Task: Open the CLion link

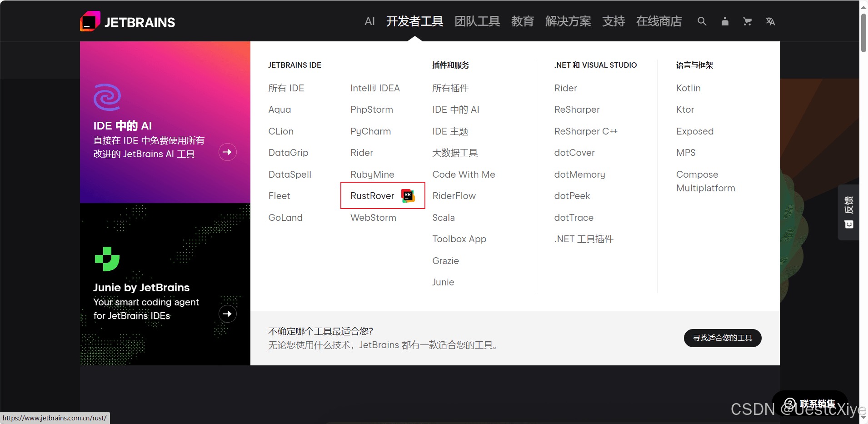Action: [x=281, y=131]
